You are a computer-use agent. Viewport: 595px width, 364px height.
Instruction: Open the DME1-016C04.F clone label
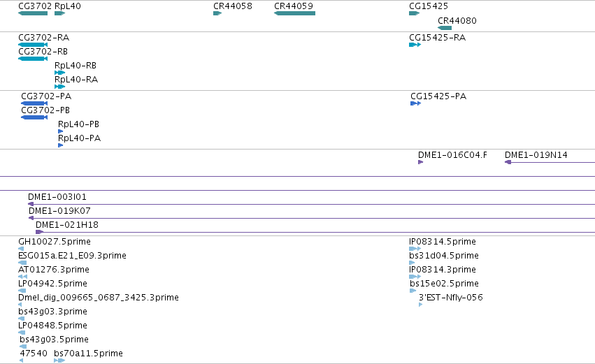[x=452, y=155]
